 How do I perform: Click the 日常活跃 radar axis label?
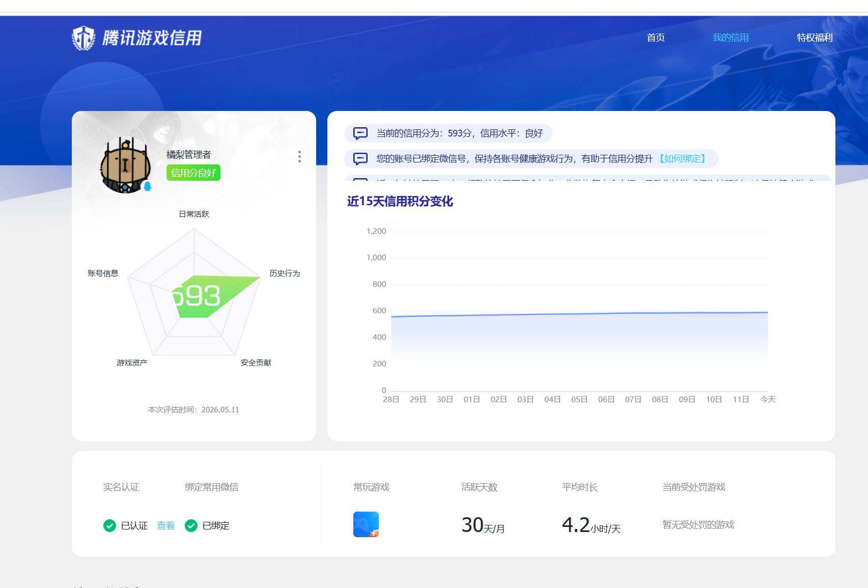(x=194, y=214)
